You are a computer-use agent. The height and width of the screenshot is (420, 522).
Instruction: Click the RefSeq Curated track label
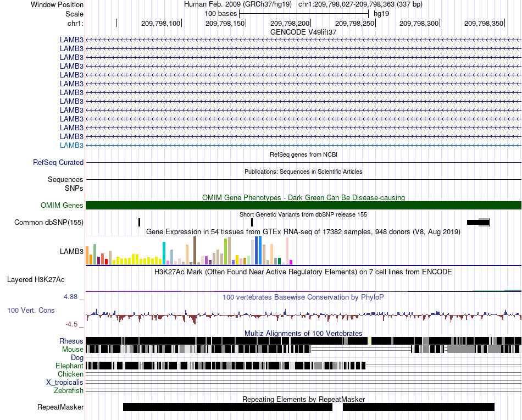pos(58,162)
